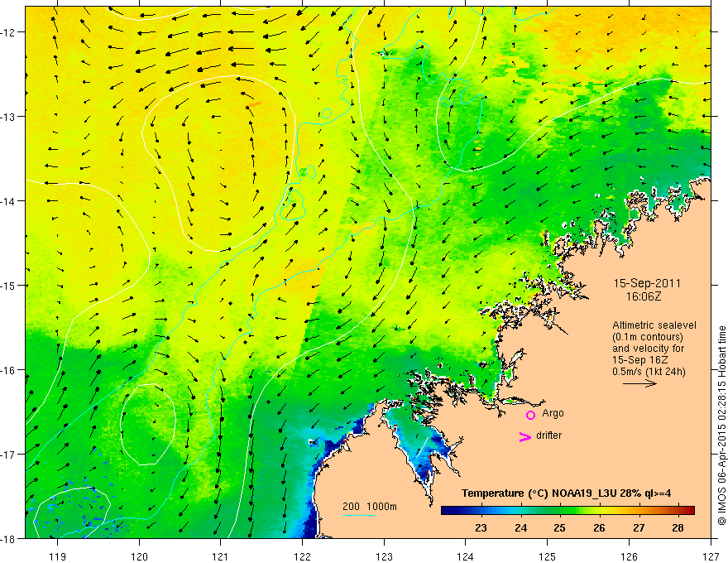
Task: Click the longitude axis label '125'
Action: [x=547, y=556]
